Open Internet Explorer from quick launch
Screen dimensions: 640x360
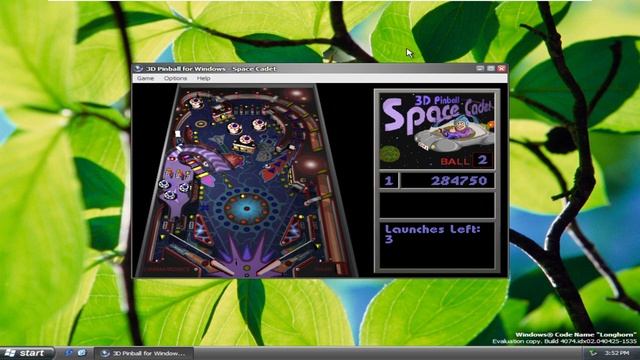click(69, 353)
